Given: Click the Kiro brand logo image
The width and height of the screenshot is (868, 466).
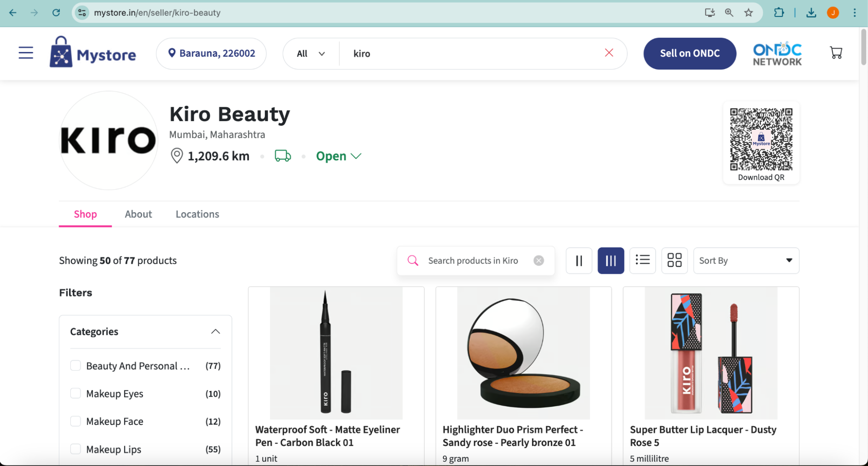Looking at the screenshot, I should pos(109,140).
